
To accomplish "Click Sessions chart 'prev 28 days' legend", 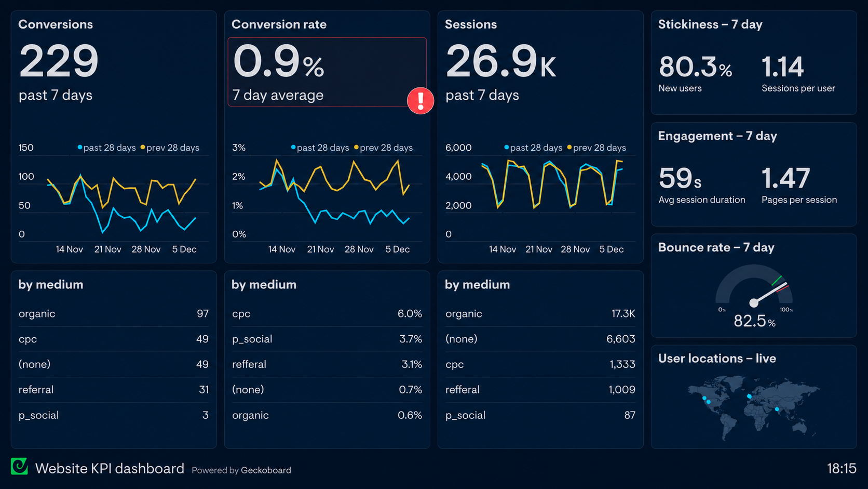I will [596, 148].
